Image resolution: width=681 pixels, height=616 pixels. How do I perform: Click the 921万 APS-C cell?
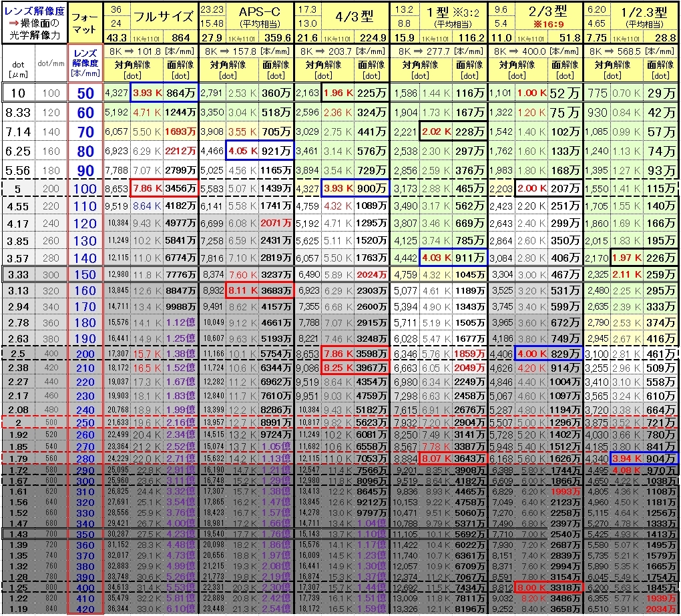point(276,151)
